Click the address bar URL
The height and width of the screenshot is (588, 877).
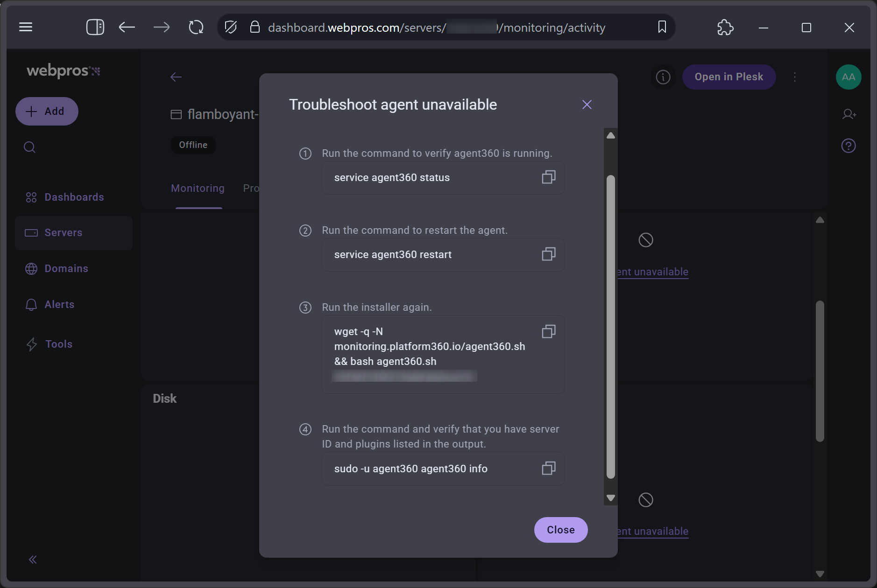tap(436, 28)
